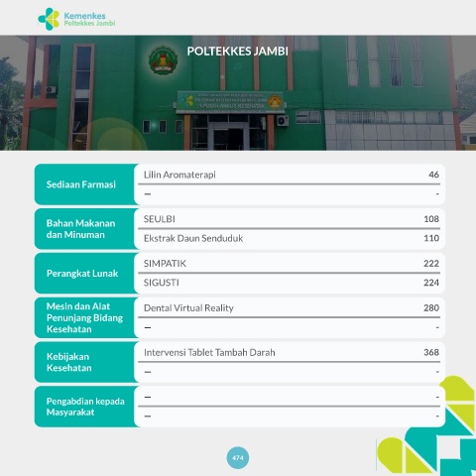Click page number 368 for Intervensi Tablet

point(431,352)
